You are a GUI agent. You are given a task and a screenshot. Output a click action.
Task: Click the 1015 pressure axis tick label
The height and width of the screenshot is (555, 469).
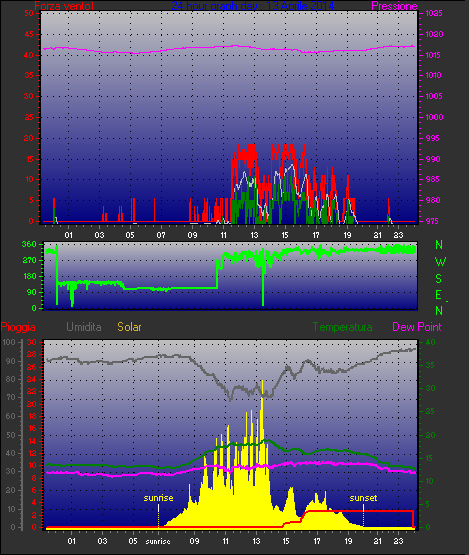433,55
